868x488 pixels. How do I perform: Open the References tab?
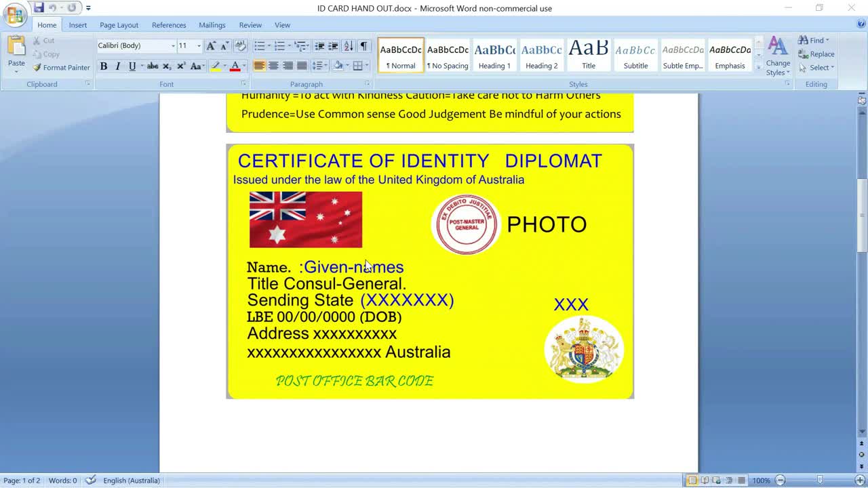click(169, 25)
